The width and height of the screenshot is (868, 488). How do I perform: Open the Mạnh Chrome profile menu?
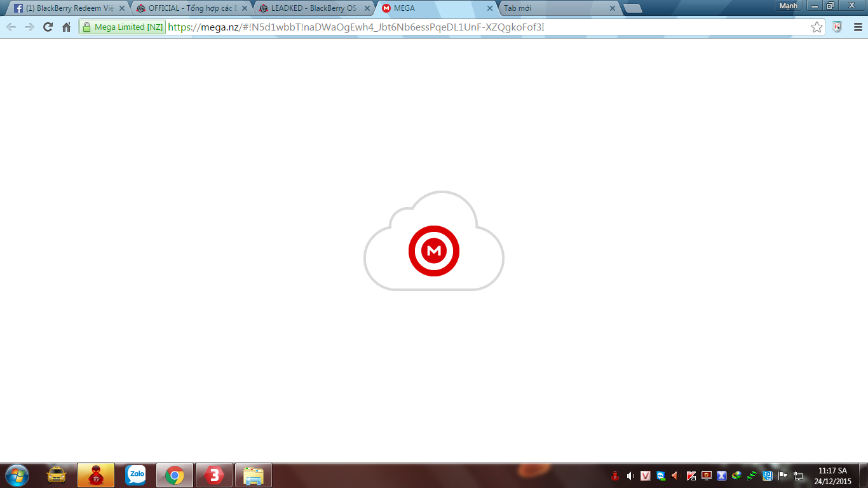click(x=788, y=6)
